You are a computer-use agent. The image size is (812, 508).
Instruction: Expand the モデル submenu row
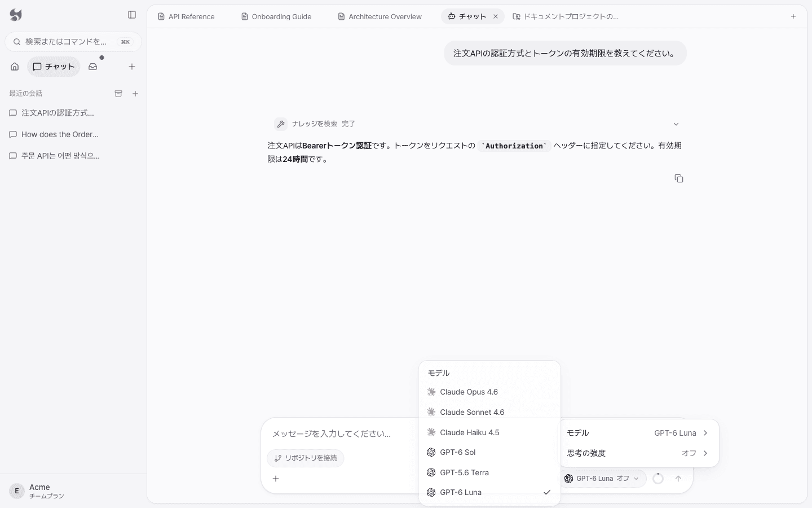point(638,433)
